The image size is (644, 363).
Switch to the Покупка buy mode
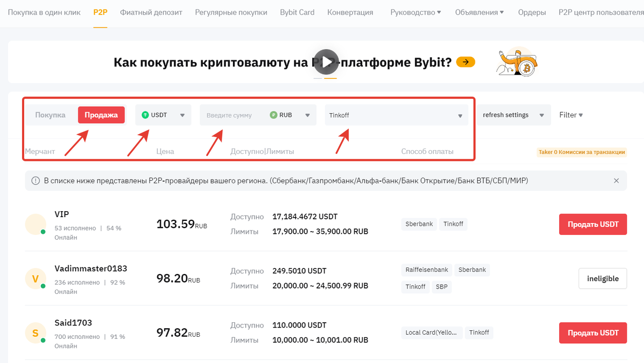point(50,115)
